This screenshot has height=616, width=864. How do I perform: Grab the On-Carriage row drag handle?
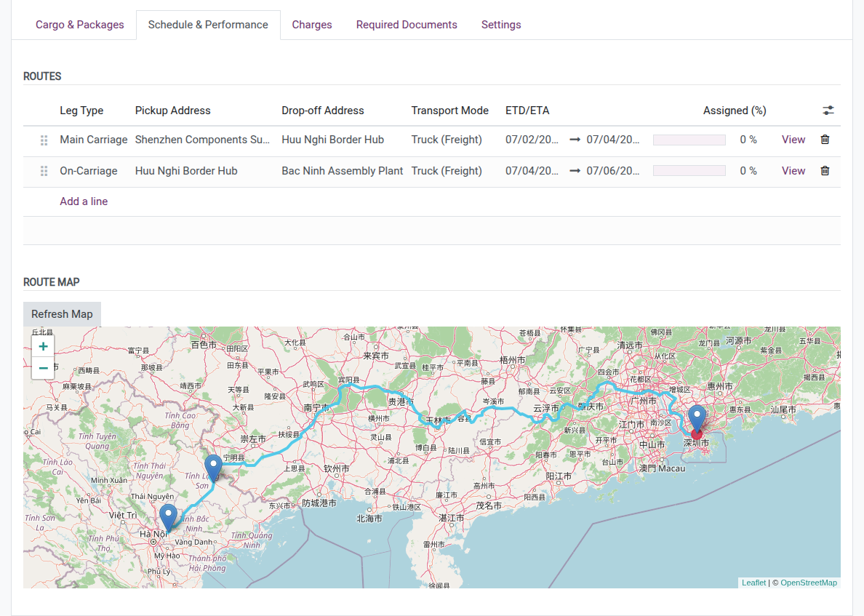(x=44, y=171)
